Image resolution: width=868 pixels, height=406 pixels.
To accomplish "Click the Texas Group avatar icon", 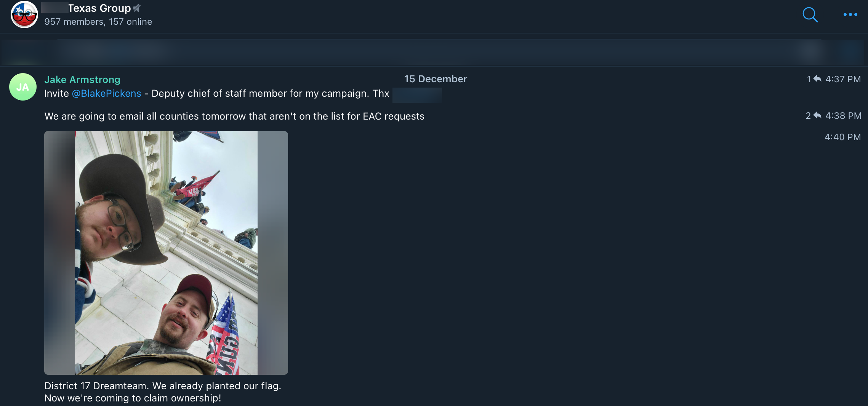I will tap(24, 14).
